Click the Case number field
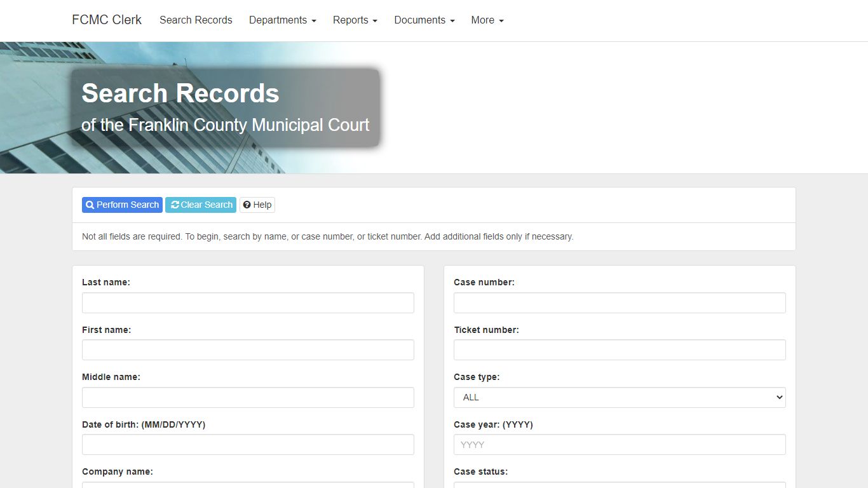 click(x=619, y=303)
